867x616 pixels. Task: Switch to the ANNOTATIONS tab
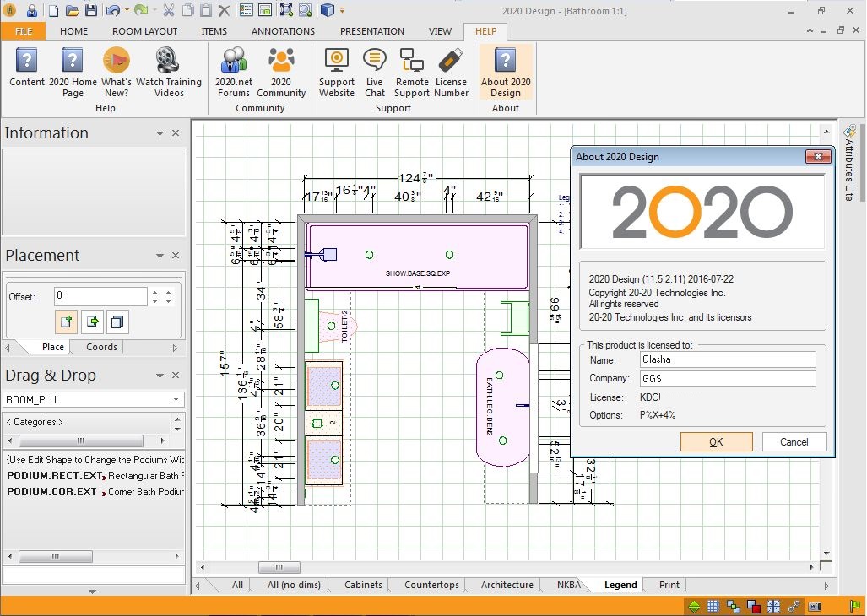click(283, 31)
